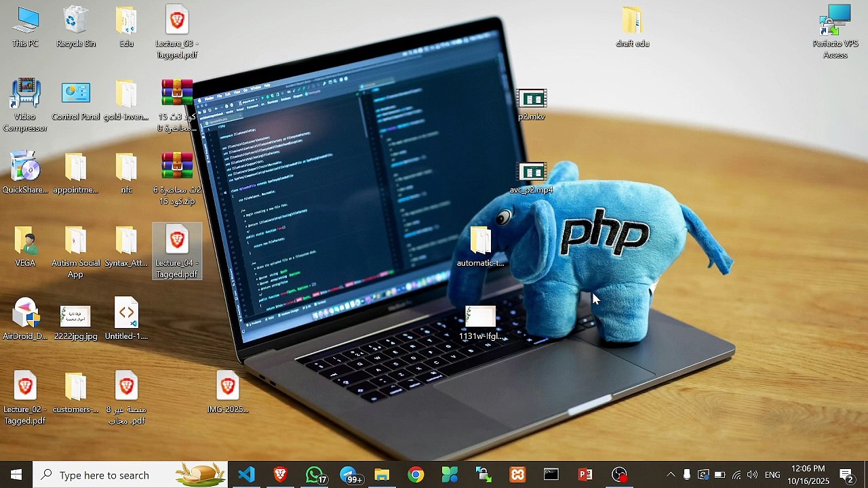The image size is (868, 488).
Task: Select the Control Panel shortcut
Action: coord(75,100)
